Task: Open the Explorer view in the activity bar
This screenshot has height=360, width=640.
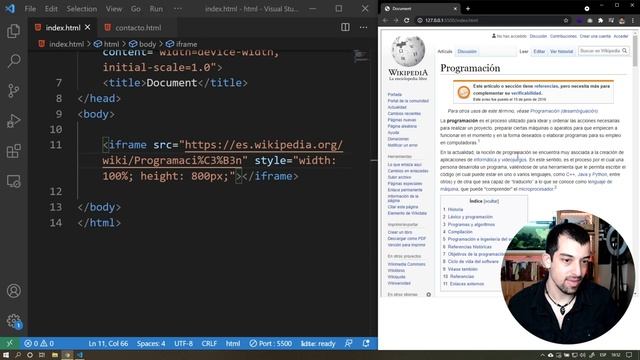Action: [x=13, y=31]
